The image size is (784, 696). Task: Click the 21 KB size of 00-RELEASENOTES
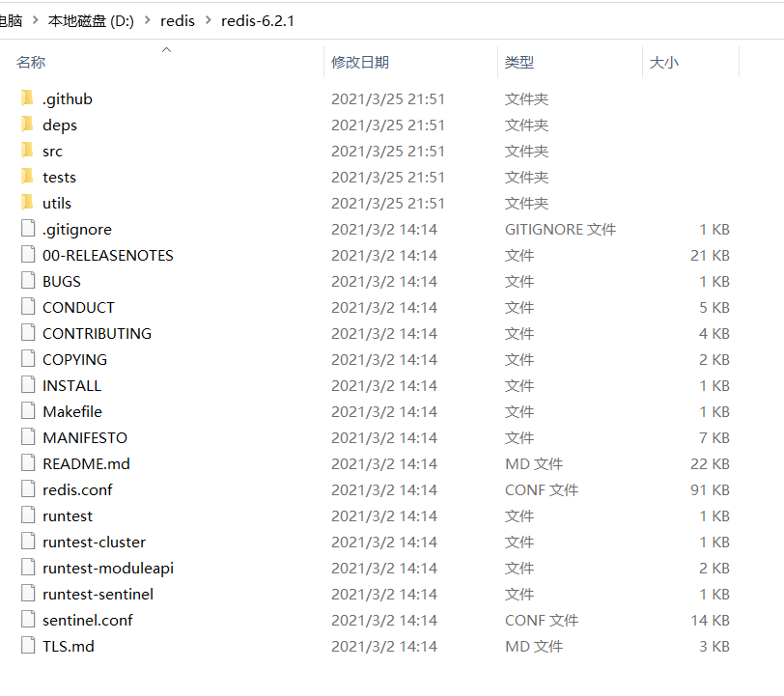click(710, 255)
